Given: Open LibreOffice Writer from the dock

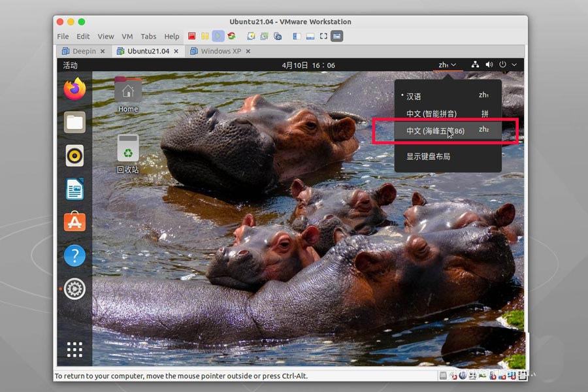Looking at the screenshot, I should (x=74, y=189).
